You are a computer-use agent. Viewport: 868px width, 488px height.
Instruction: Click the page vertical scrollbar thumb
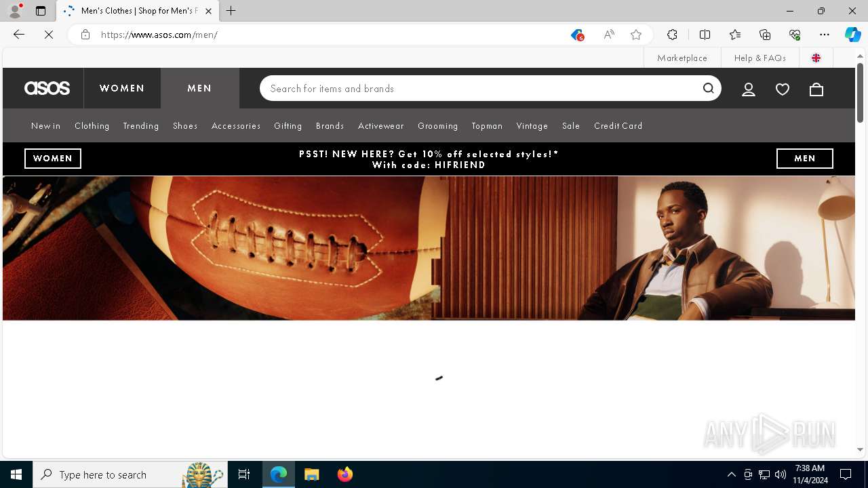[860, 93]
